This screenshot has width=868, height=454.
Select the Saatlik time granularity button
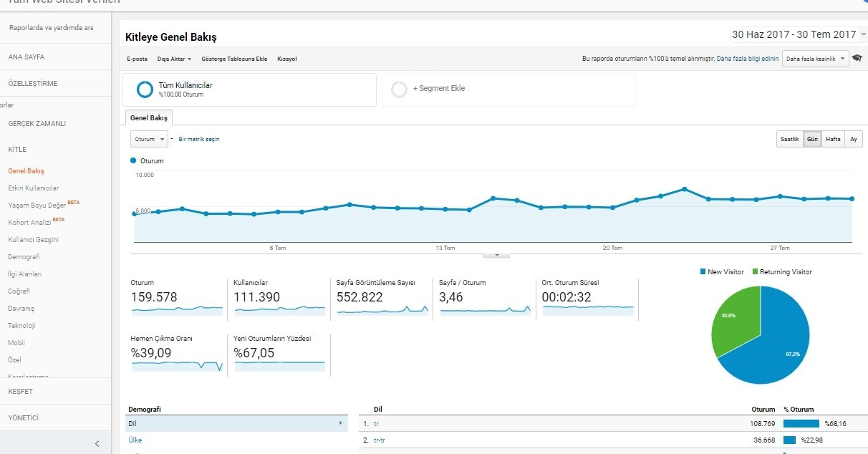789,139
